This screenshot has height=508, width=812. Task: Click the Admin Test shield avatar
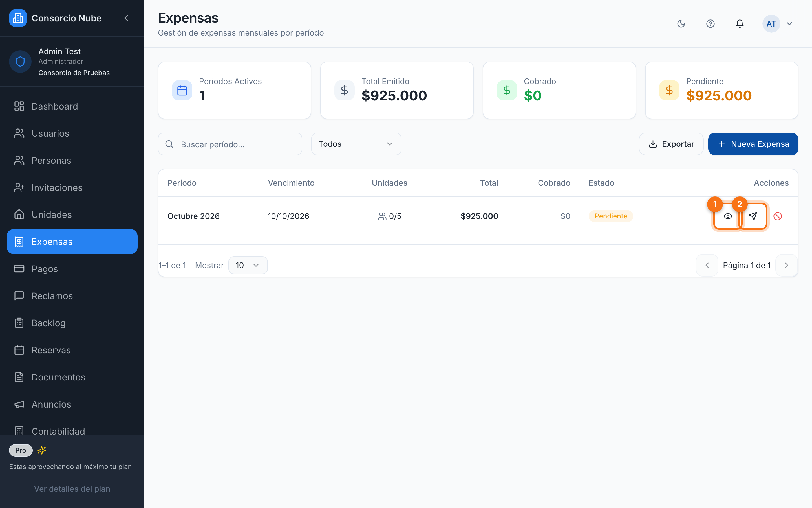click(20, 62)
